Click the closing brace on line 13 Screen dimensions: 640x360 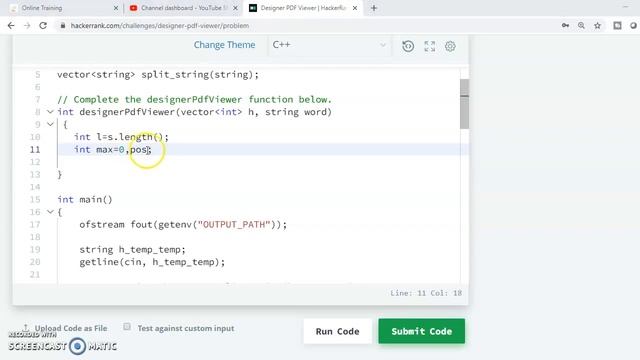[60, 175]
